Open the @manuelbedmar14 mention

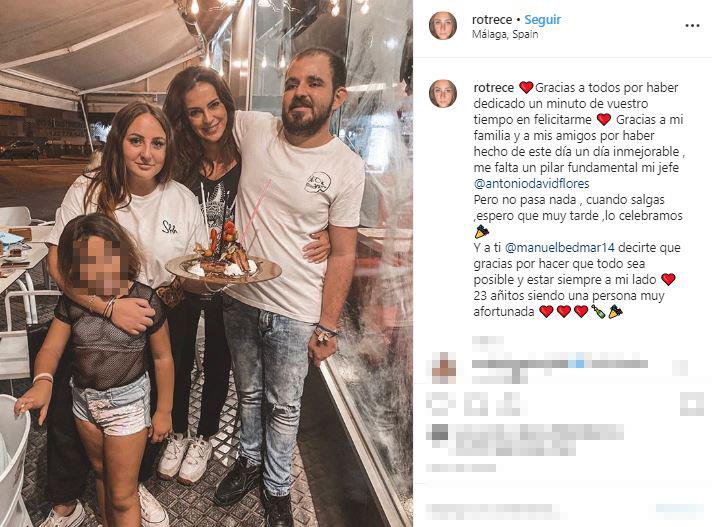point(560,247)
